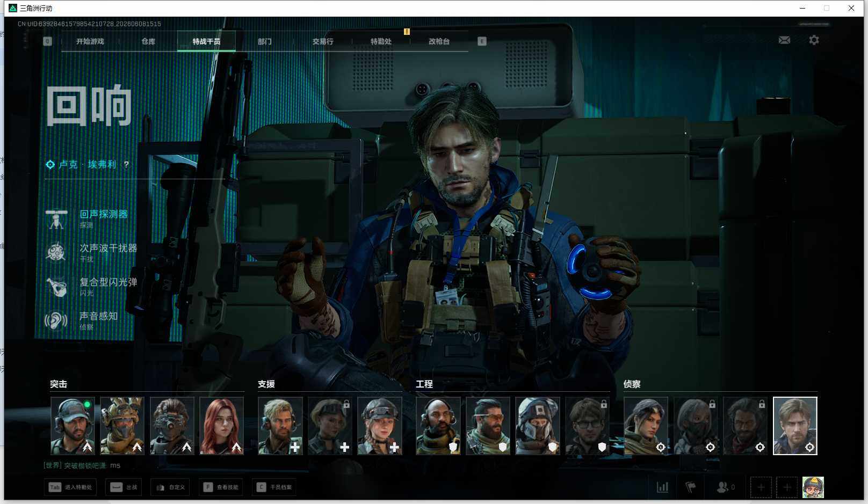This screenshot has height=504, width=868.
Task: Click the large 回响 operator title
Action: (x=89, y=106)
